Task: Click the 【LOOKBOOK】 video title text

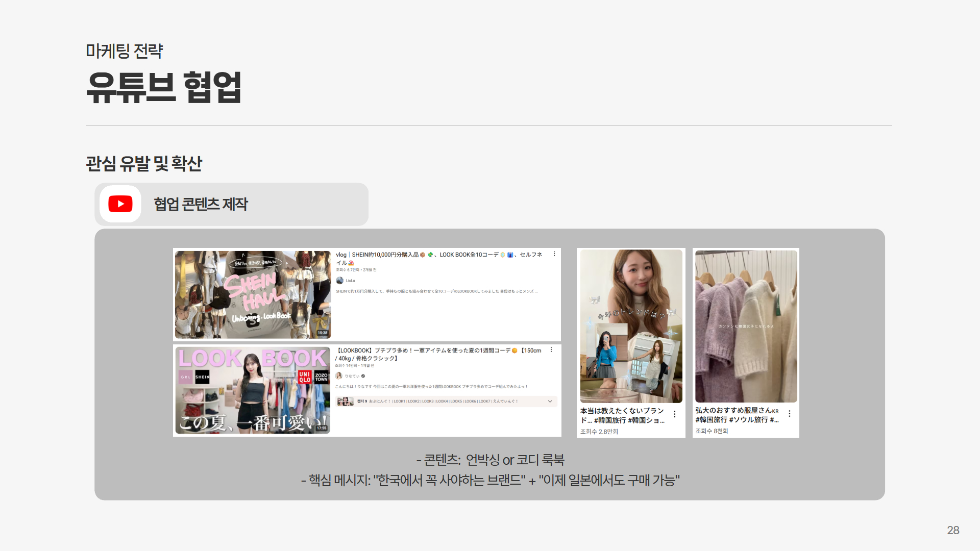Action: click(439, 350)
